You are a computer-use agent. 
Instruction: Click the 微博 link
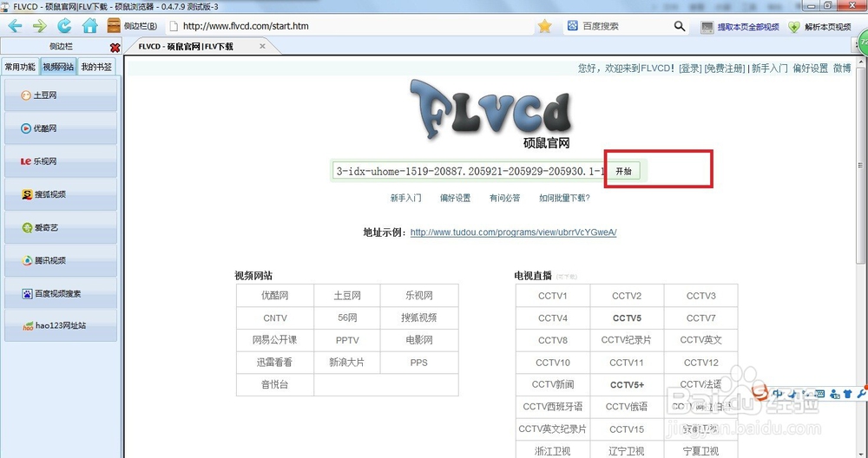842,69
